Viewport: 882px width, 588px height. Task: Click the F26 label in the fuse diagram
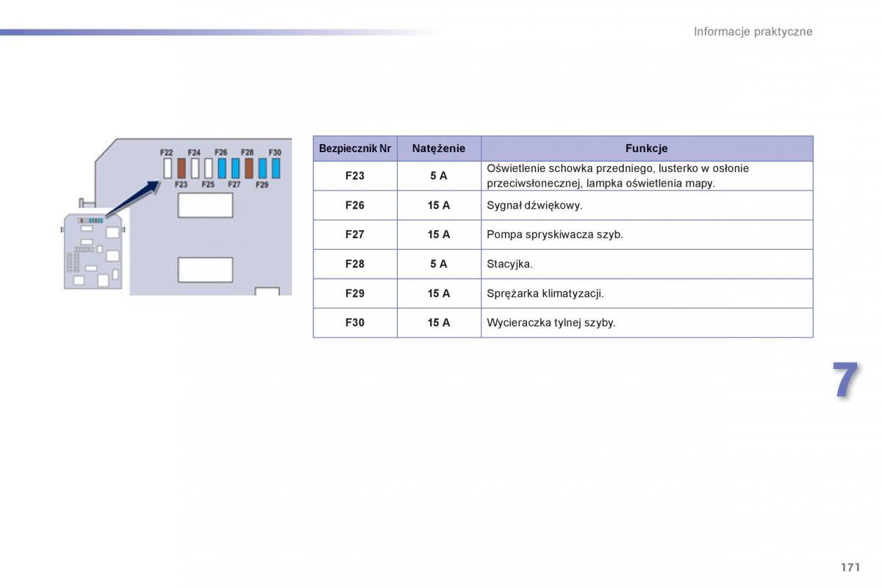click(x=221, y=152)
